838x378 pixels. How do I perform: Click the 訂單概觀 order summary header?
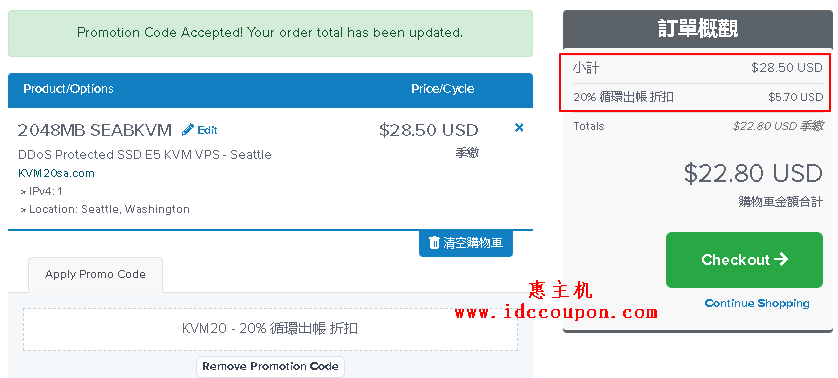point(698,29)
